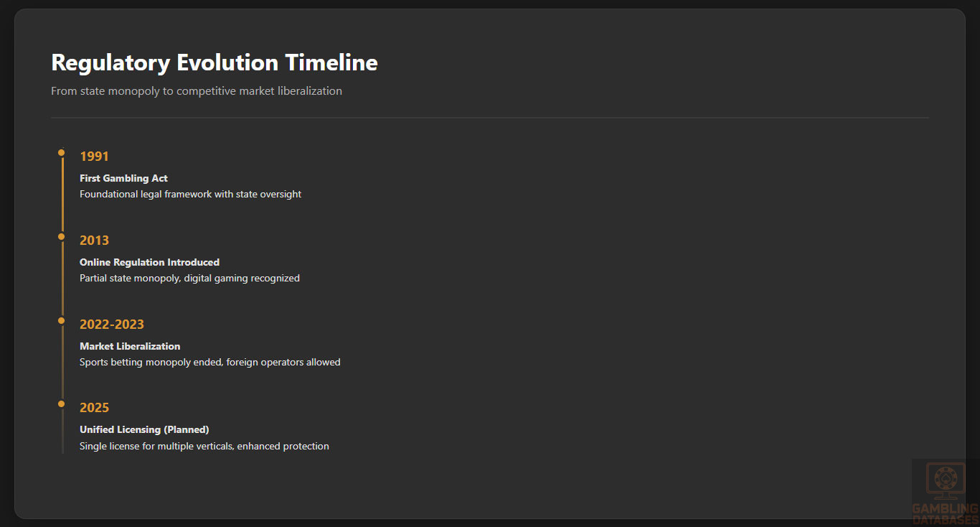
Task: Open the Unified Licensing (Planned) heading
Action: point(144,429)
